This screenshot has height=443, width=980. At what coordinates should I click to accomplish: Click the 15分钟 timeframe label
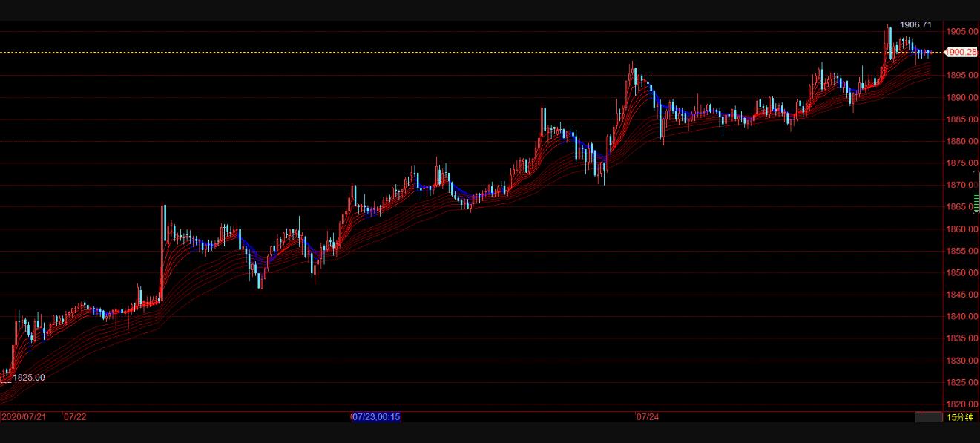coord(960,417)
